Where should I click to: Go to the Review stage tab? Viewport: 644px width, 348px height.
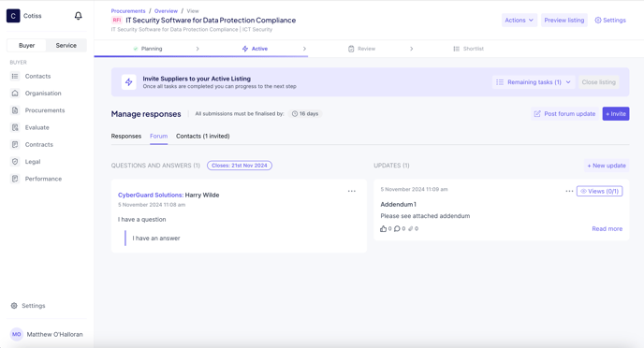pyautogui.click(x=362, y=49)
